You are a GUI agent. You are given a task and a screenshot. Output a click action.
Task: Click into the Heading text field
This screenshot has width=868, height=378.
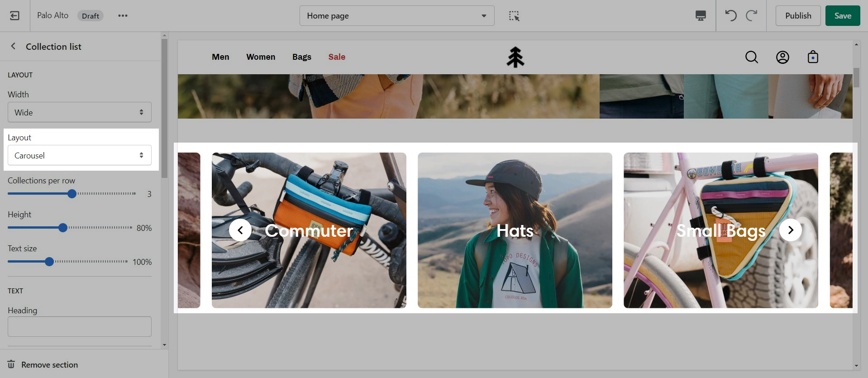point(79,326)
